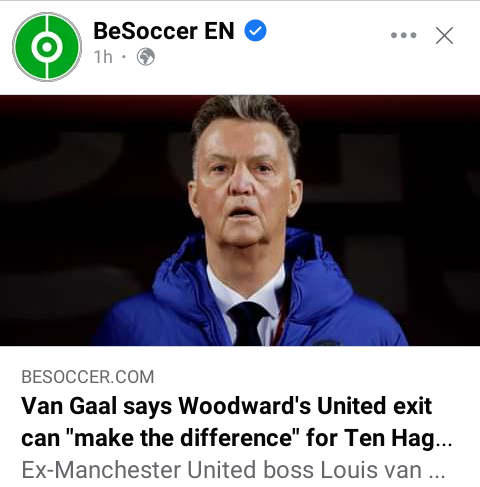
Task: Open the BeSoccer EN page name
Action: coord(164,31)
